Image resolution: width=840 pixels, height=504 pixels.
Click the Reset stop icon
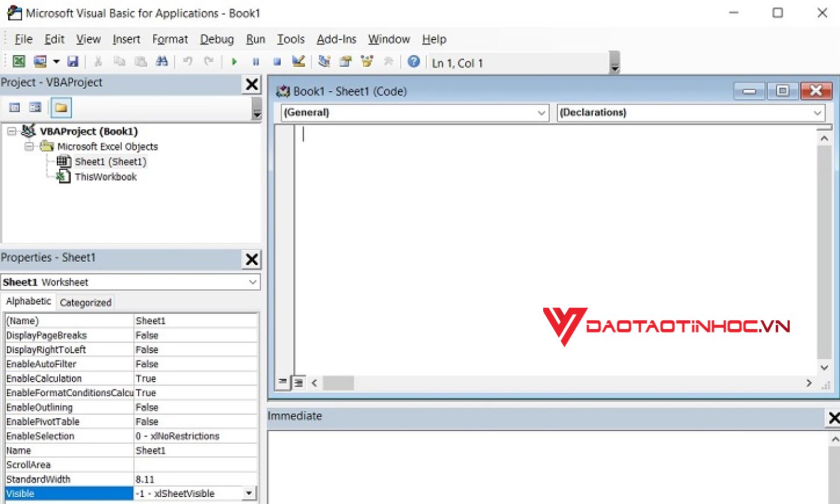(x=277, y=62)
